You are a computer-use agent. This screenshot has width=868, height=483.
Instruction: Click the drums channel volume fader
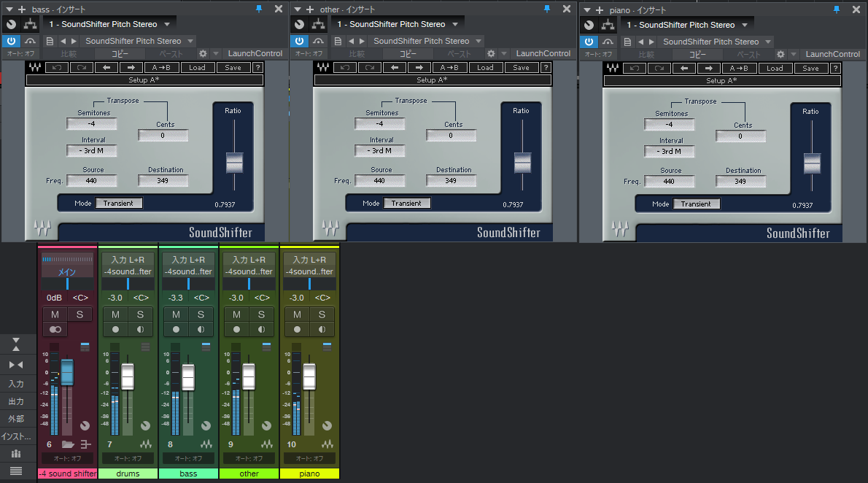click(128, 376)
